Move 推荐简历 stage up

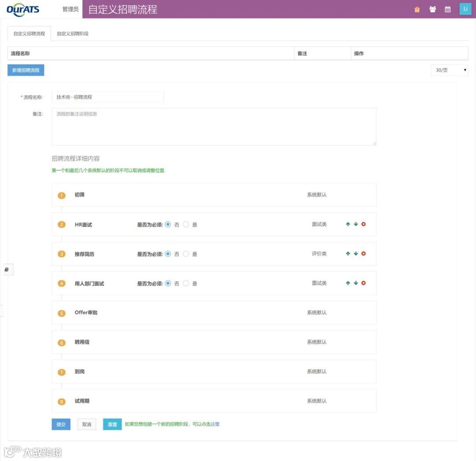tap(348, 254)
